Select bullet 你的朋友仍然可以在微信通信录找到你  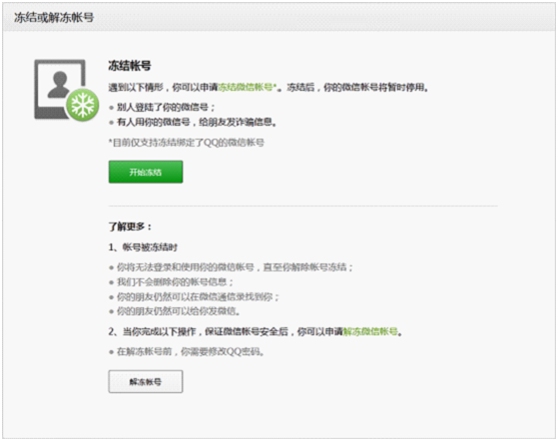(x=198, y=297)
